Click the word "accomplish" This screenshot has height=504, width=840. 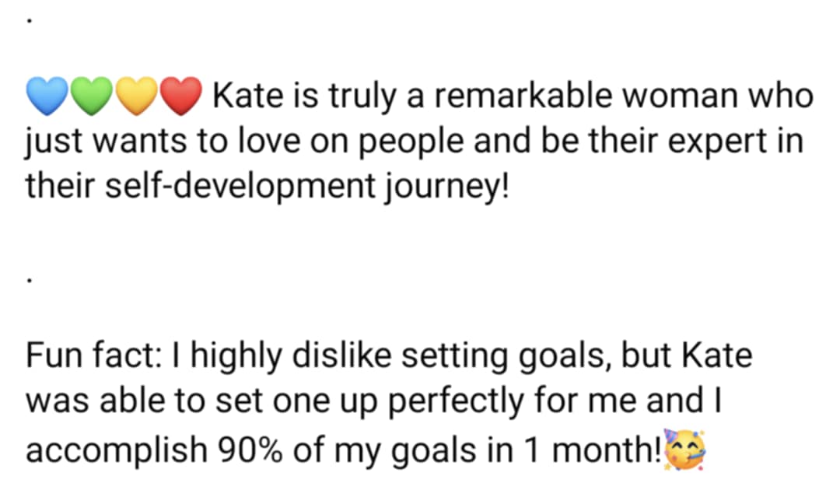(x=117, y=450)
